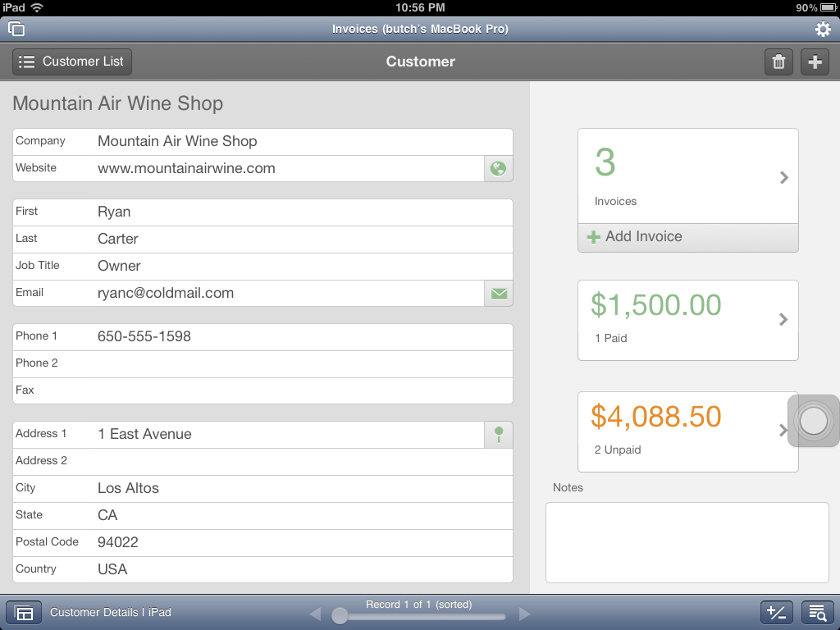Go to next record with right arrow
840x630 pixels.
click(524, 613)
